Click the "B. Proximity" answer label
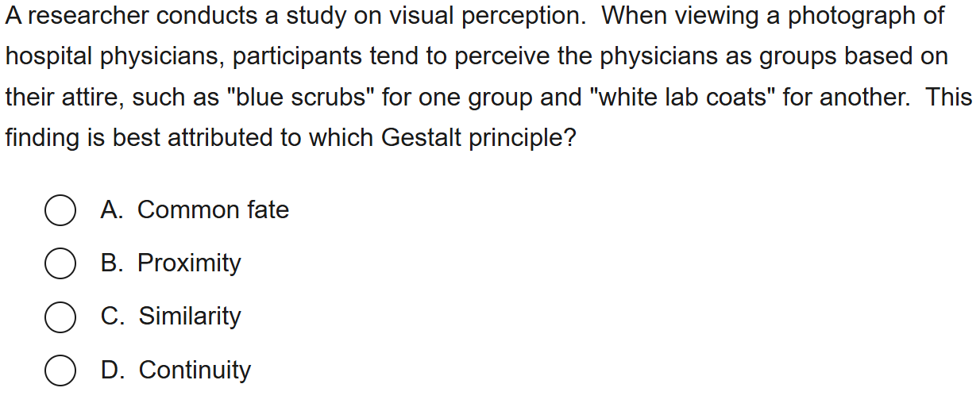The image size is (980, 407). [171, 263]
